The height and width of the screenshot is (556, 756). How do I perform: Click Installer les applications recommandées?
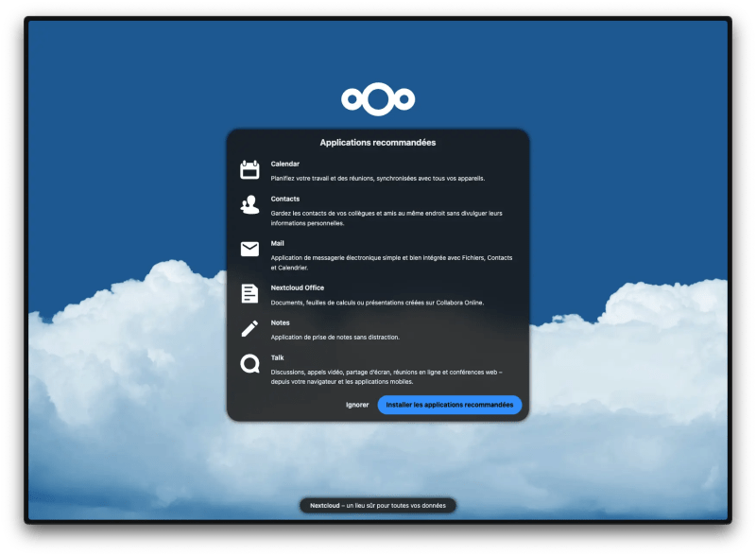tap(449, 405)
